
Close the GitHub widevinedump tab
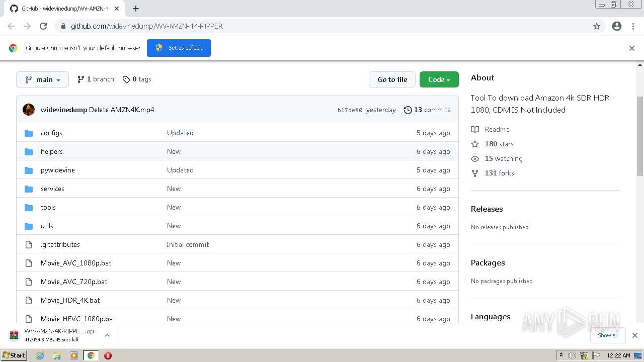click(117, 9)
